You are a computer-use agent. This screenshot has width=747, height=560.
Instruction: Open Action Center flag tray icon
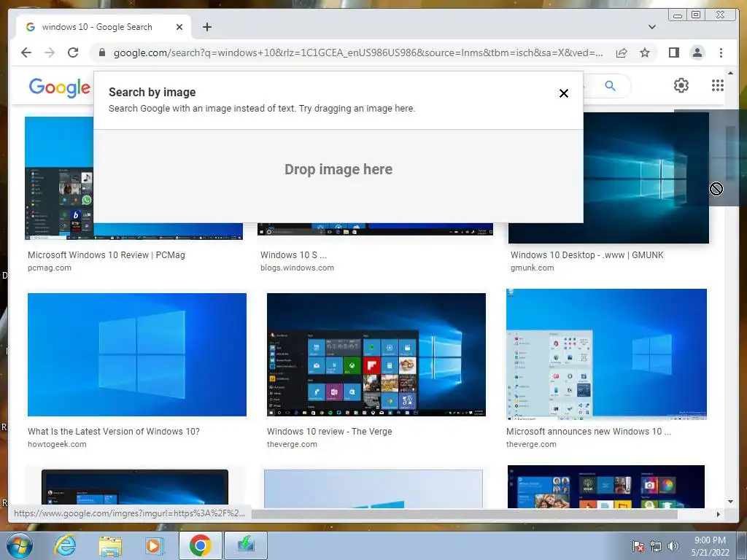click(x=638, y=546)
